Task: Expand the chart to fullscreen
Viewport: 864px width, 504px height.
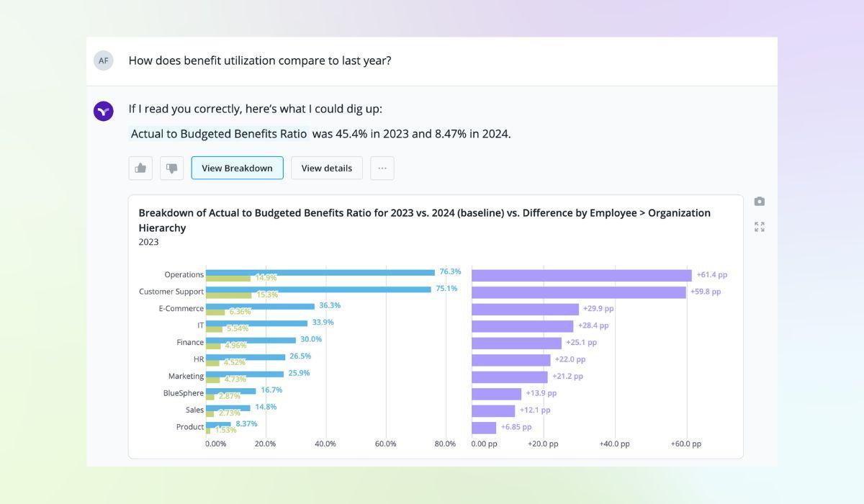Action: coord(760,227)
